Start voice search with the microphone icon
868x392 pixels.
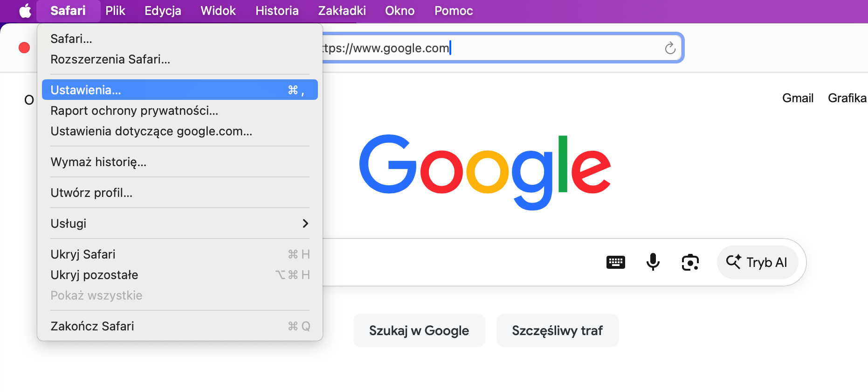coord(653,262)
